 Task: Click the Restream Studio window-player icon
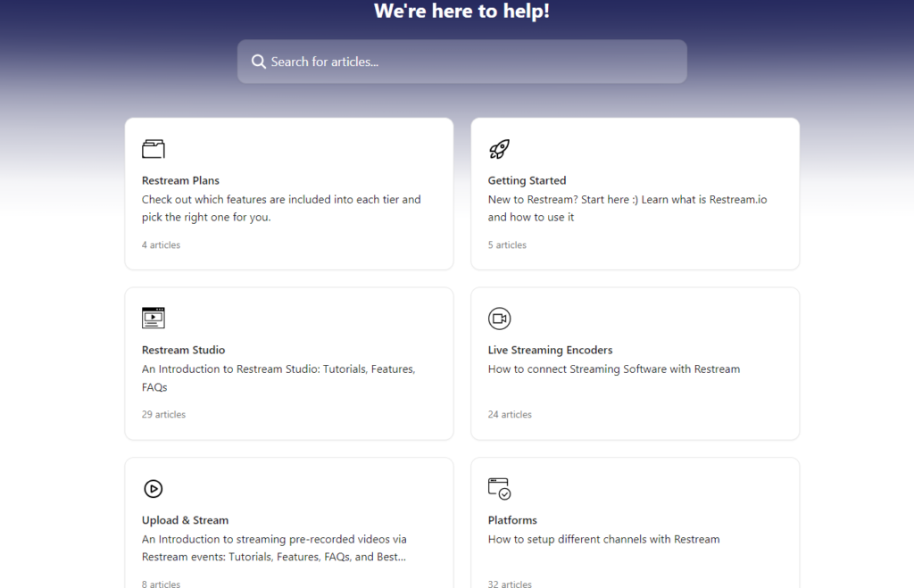154,319
